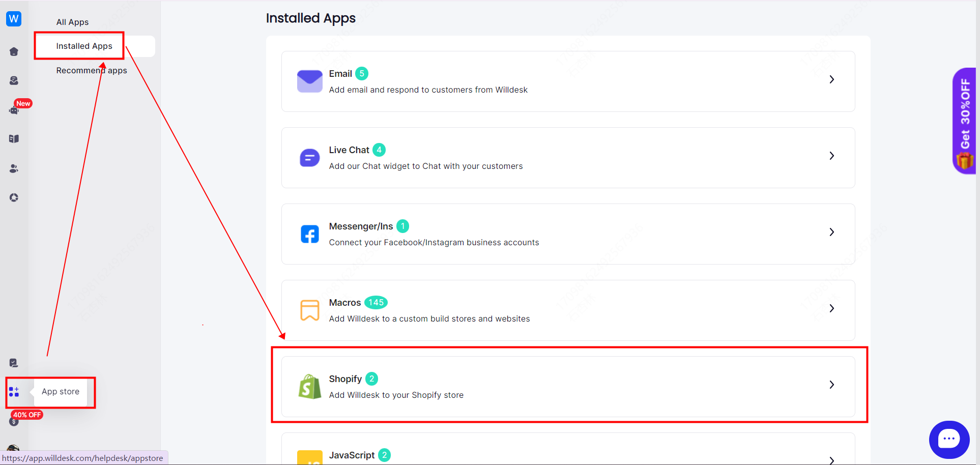This screenshot has width=980, height=465.
Task: Open the home dashboard icon in sidebar
Action: [14, 51]
